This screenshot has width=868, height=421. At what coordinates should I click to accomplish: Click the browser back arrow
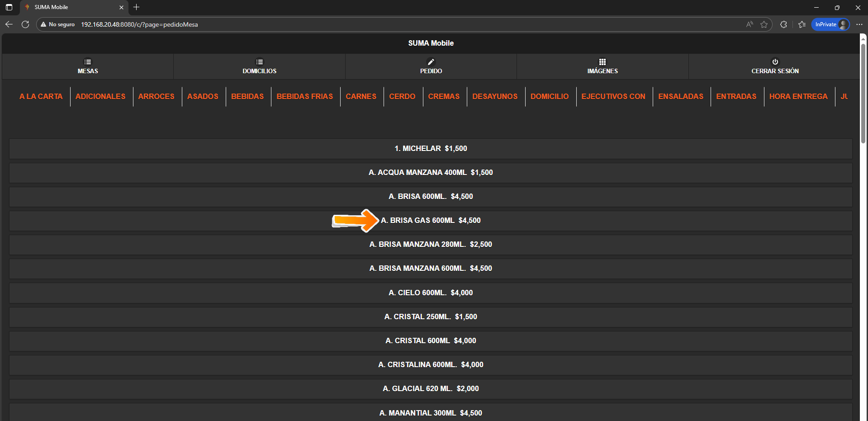pyautogui.click(x=9, y=24)
